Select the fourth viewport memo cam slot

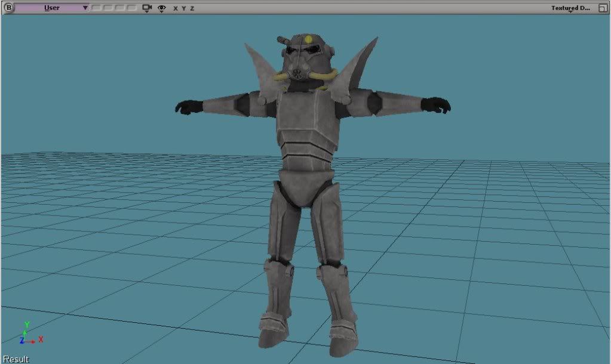point(131,8)
